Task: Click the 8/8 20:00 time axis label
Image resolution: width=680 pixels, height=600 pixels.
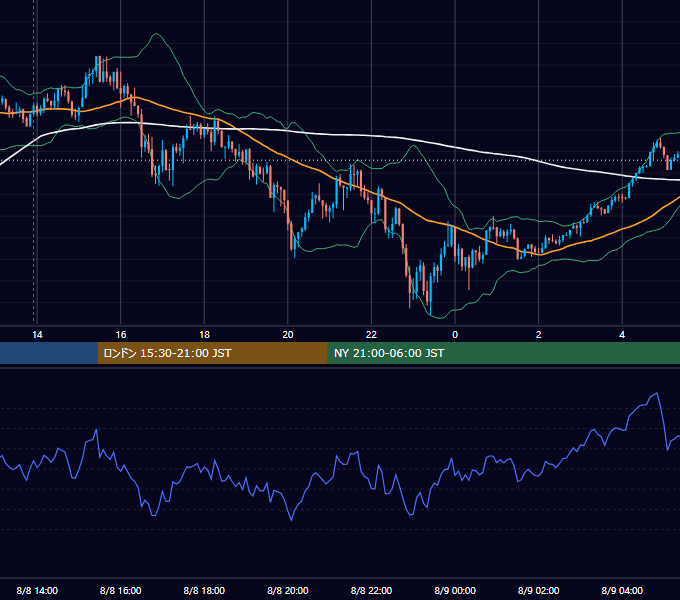Action: (x=288, y=590)
